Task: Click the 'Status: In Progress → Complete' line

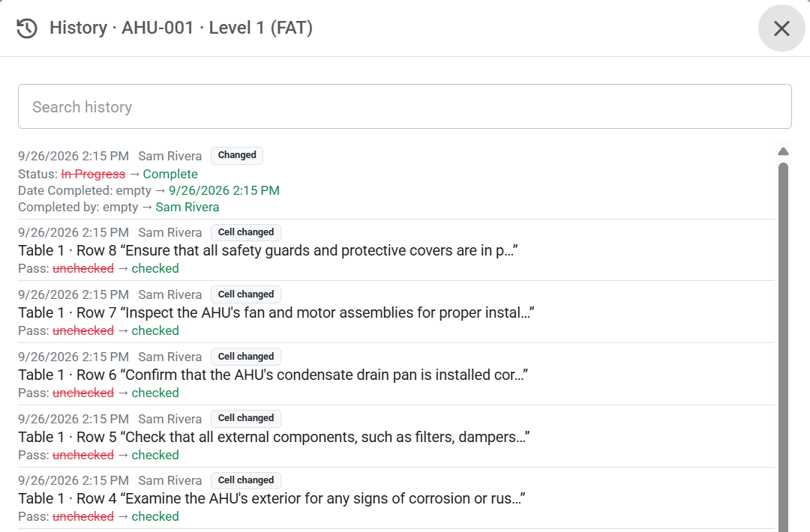Action: [108, 174]
